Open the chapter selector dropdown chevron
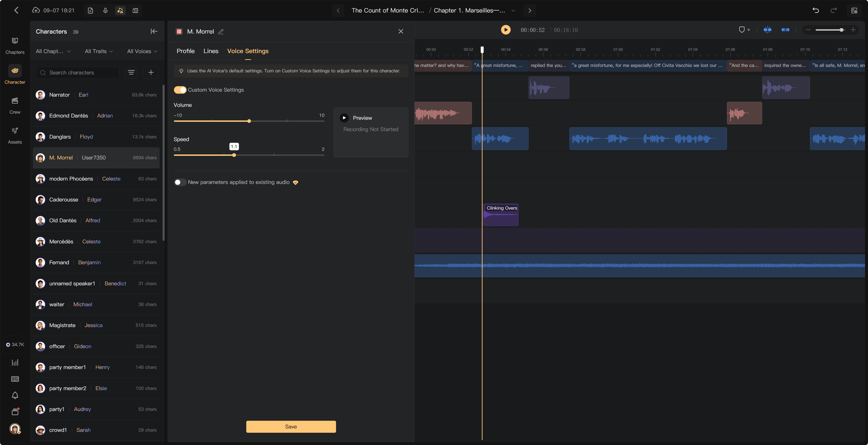The height and width of the screenshot is (445, 868). tap(513, 10)
